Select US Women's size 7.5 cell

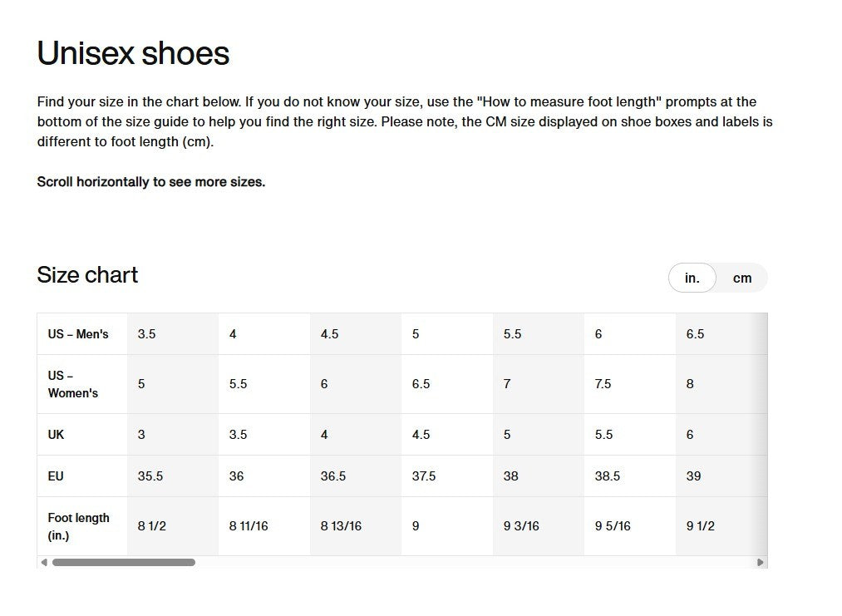[603, 384]
